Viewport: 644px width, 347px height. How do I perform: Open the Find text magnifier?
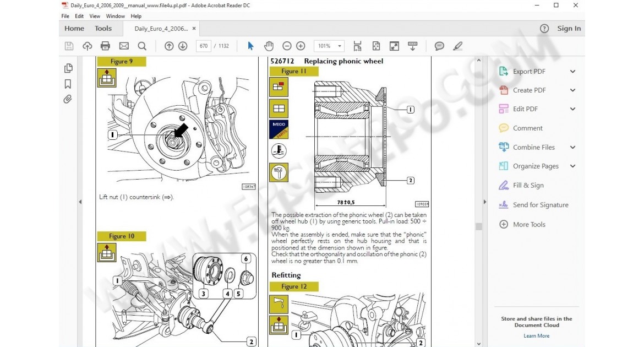(142, 46)
